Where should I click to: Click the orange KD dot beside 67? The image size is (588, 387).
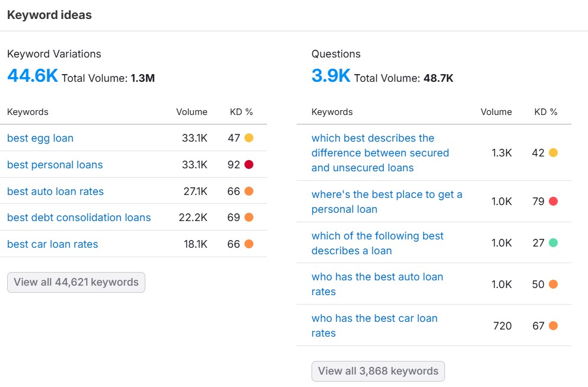(553, 325)
